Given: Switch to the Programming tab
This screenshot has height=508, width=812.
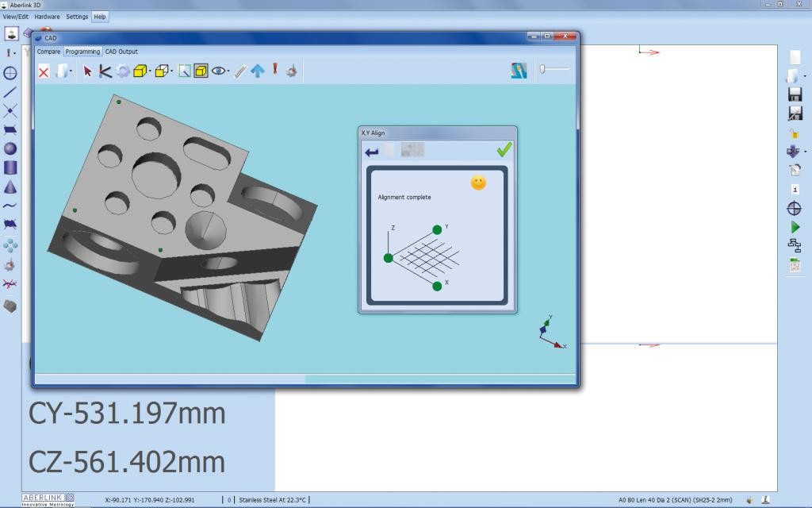Looking at the screenshot, I should pyautogui.click(x=82, y=52).
